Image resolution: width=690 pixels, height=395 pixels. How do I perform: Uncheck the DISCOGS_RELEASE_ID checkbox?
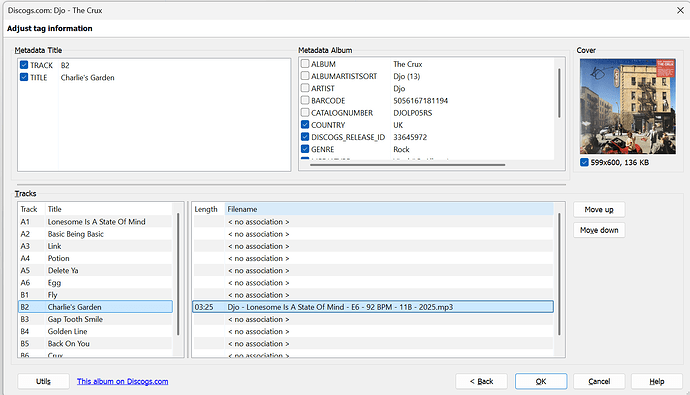coord(305,137)
